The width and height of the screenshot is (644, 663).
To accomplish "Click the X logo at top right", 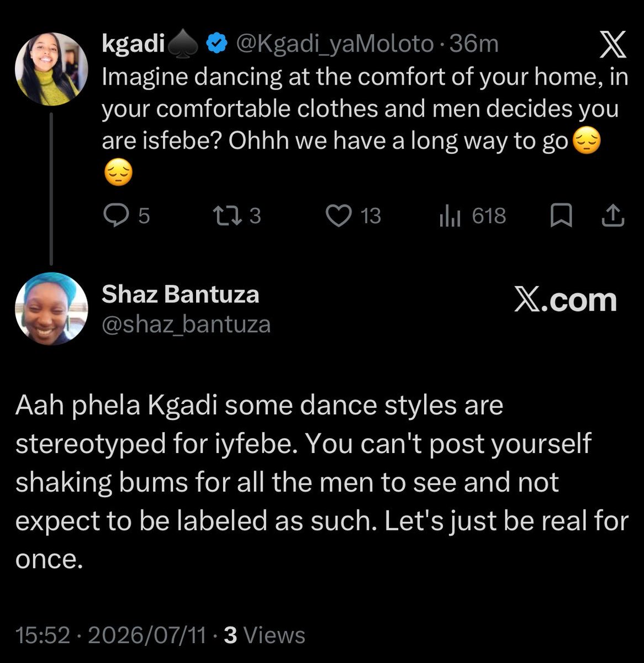I will [614, 45].
